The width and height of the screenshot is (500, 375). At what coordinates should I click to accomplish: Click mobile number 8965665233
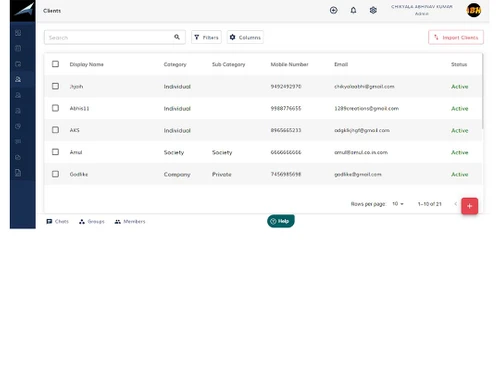click(286, 130)
